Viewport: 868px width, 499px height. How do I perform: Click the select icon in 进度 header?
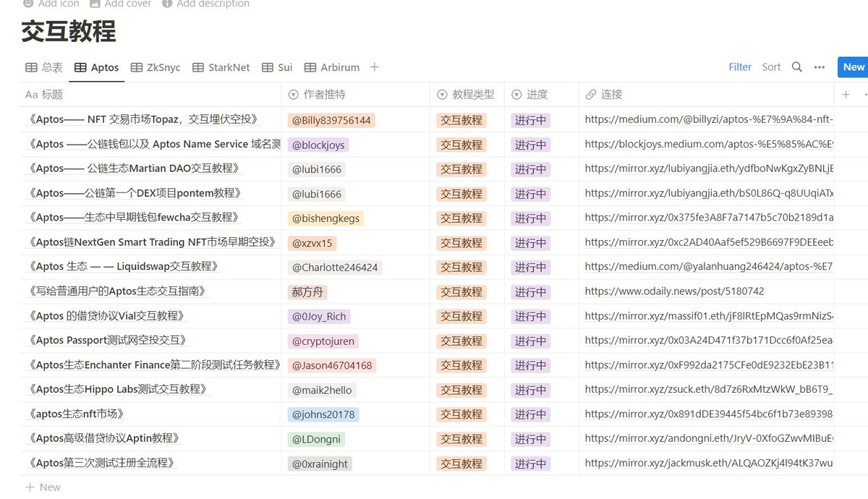[516, 94]
